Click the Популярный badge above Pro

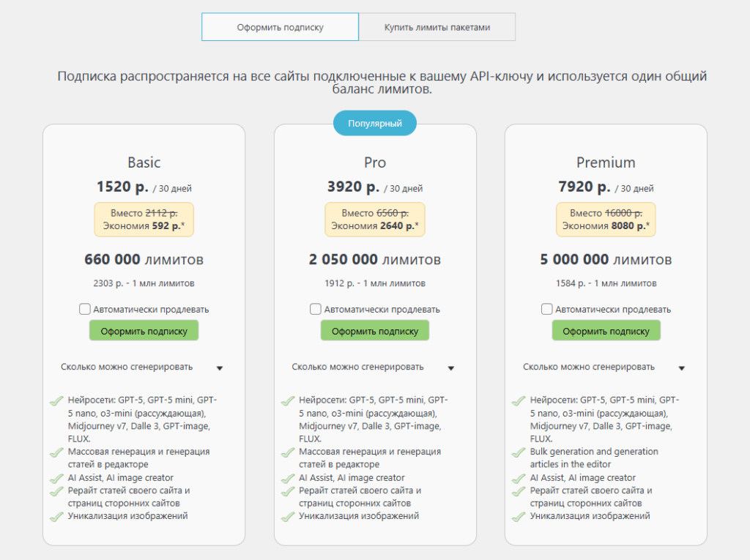tap(375, 123)
